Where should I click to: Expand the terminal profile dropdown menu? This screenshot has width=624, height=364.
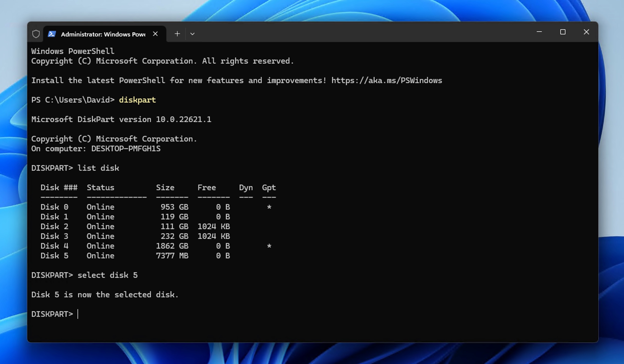192,34
